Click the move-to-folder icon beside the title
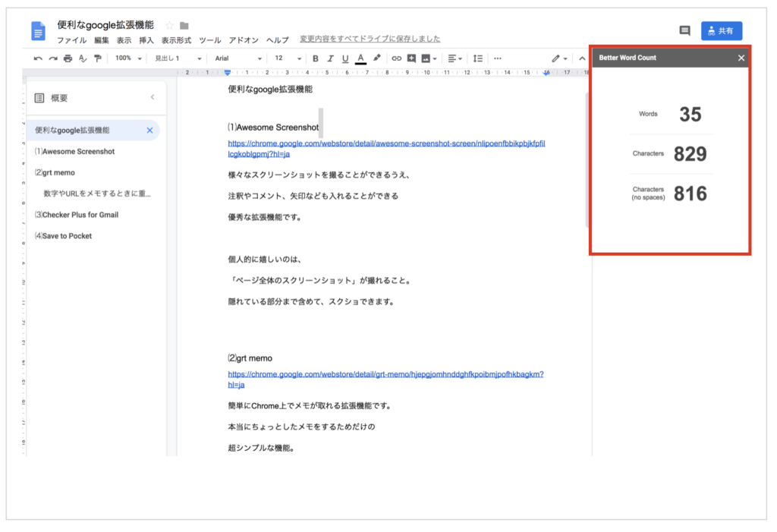This screenshot has width=777, height=532. pos(184,25)
